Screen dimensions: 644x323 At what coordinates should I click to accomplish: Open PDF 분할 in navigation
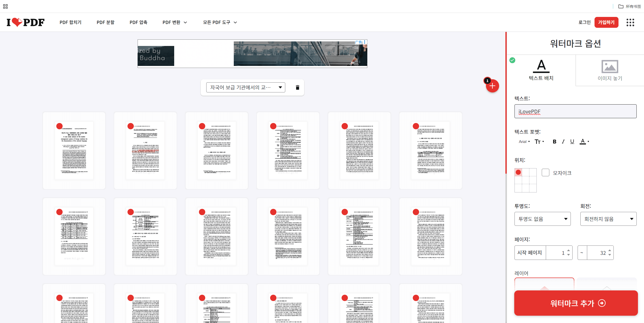point(106,22)
